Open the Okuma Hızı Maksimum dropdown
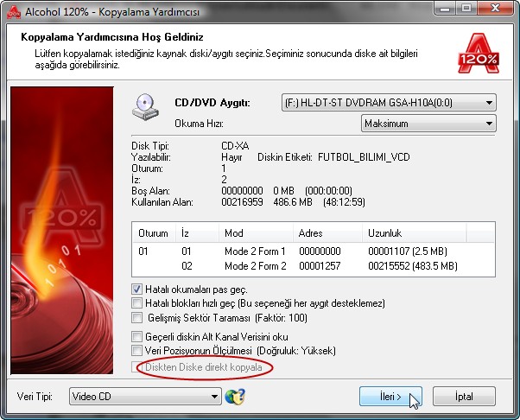Image resolution: width=520 pixels, height=420 pixels. click(428, 124)
